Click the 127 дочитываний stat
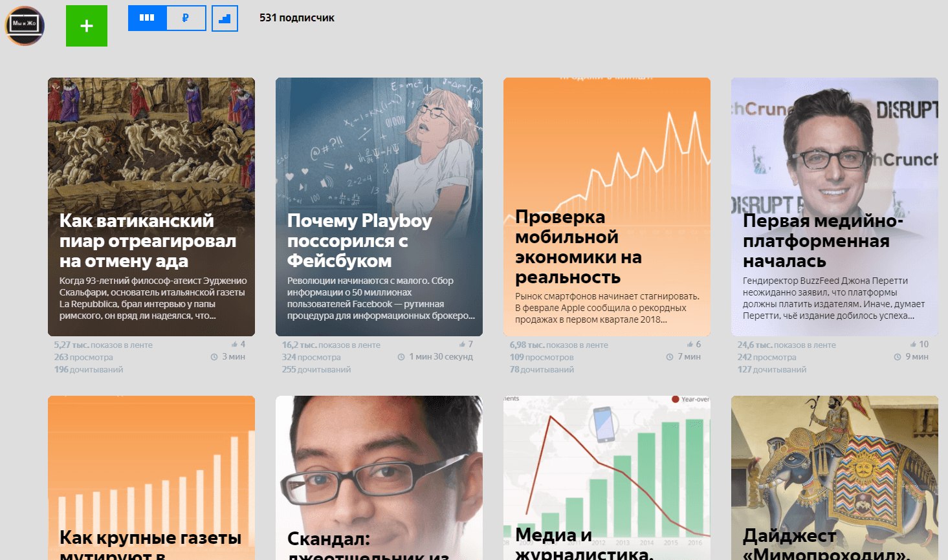948x560 pixels. click(x=772, y=369)
